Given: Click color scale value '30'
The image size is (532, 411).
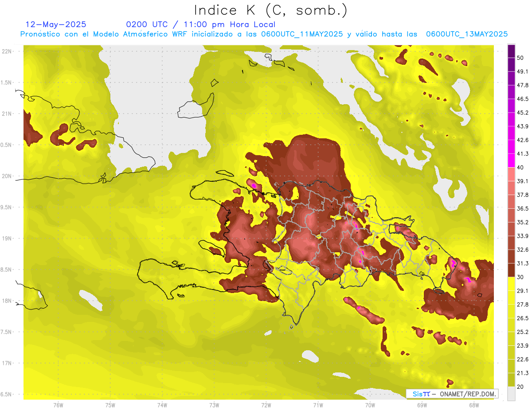Looking at the screenshot, I should (521, 277).
